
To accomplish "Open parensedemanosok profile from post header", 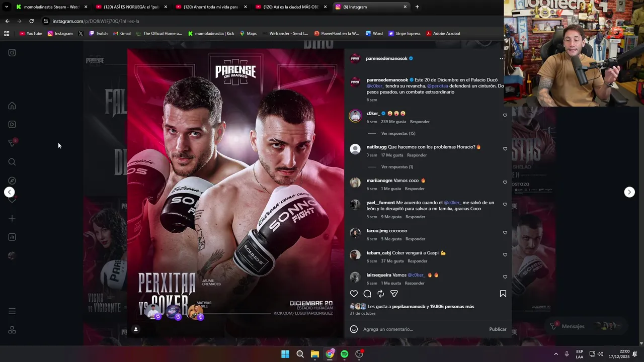I will [386, 59].
